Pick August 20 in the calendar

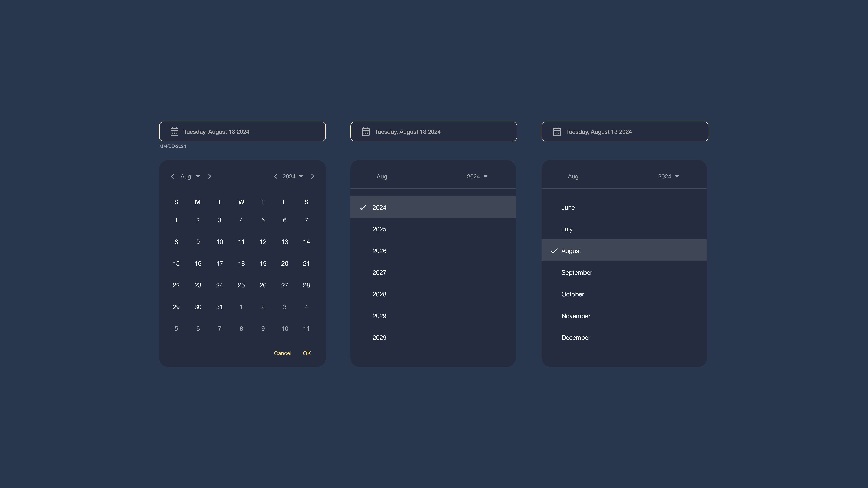[x=285, y=263]
